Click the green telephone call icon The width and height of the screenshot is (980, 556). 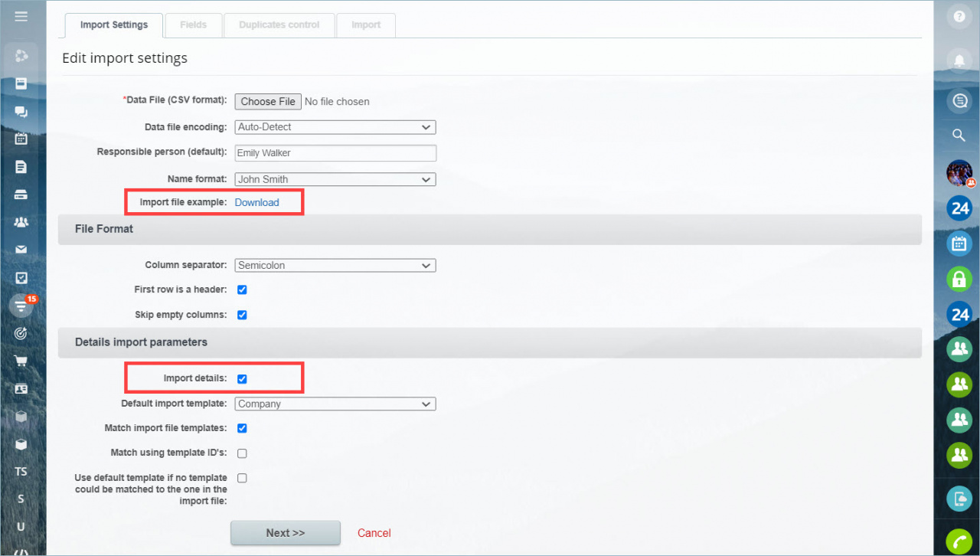(x=959, y=541)
